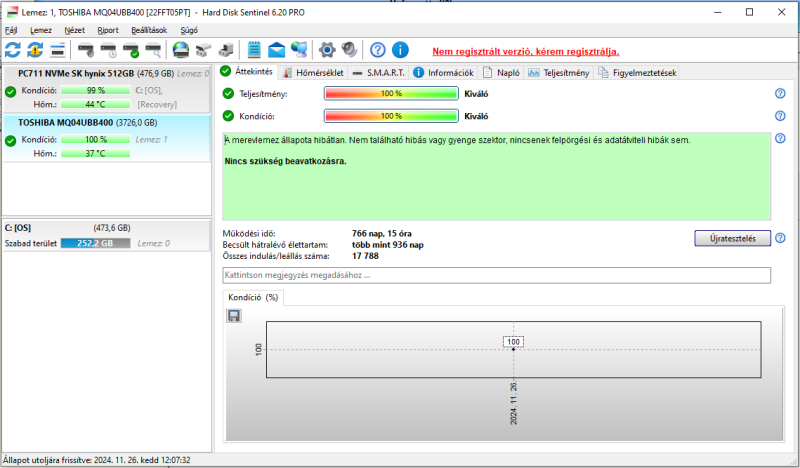Click help icon beside the status text box

780,138
